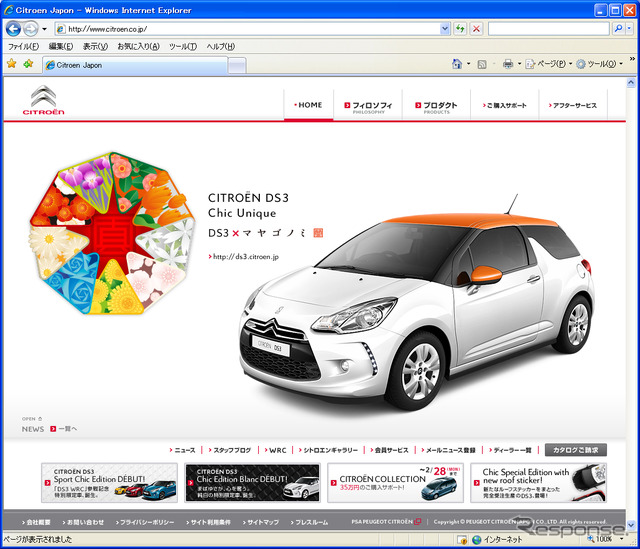
Task: Open the サイトマップ footer link
Action: click(x=261, y=522)
